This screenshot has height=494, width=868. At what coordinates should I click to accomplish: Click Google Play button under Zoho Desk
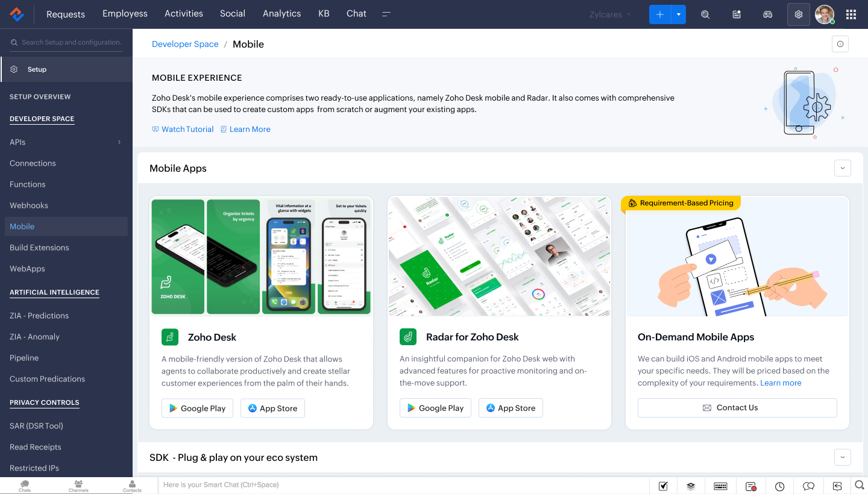point(197,408)
